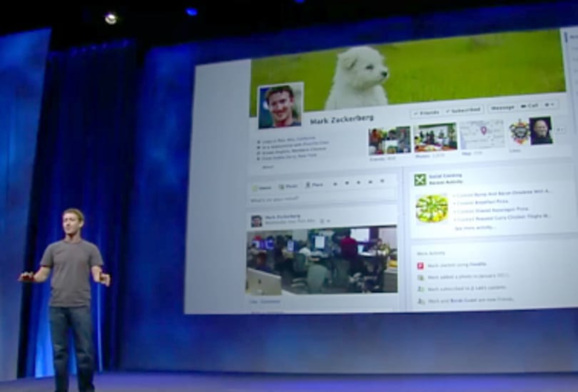578x392 pixels.
Task: Click the 'More Activity' heading
Action: (431, 253)
